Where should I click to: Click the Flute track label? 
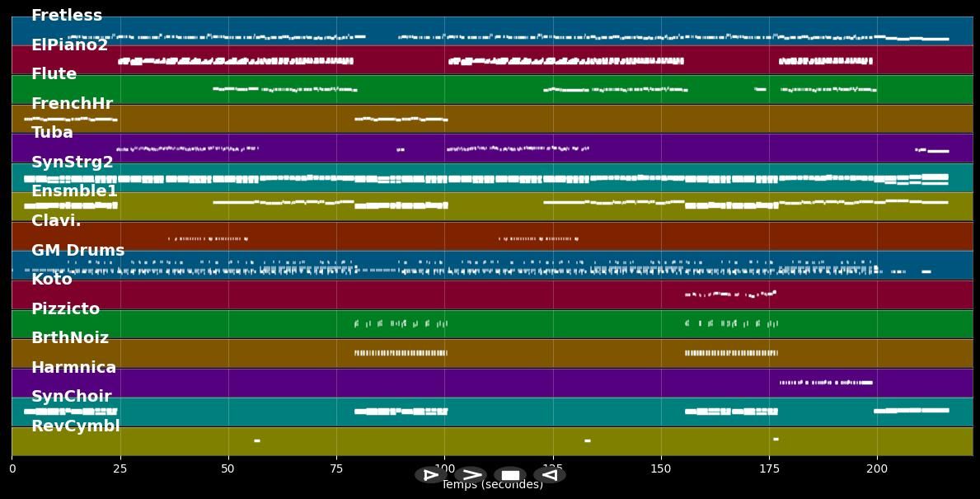click(54, 74)
